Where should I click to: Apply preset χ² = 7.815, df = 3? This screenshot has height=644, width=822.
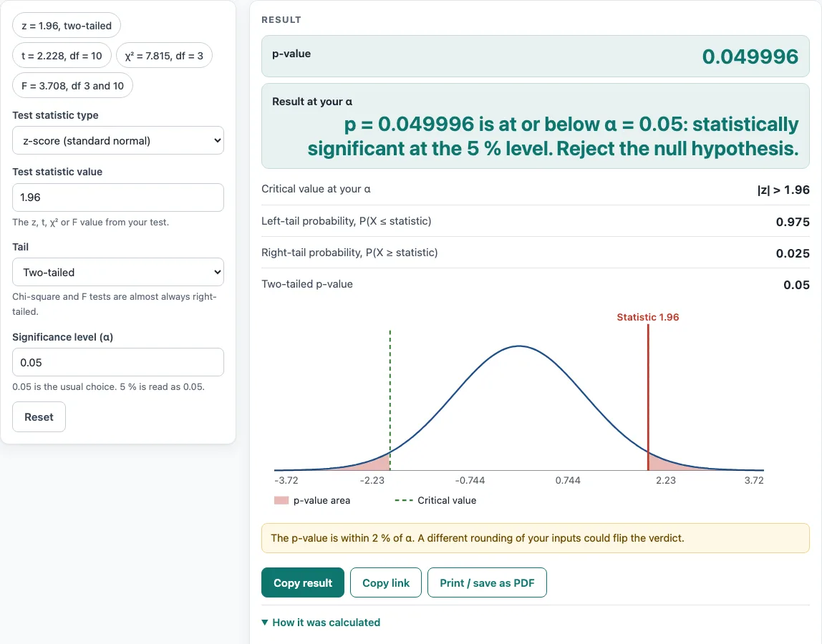click(x=164, y=56)
